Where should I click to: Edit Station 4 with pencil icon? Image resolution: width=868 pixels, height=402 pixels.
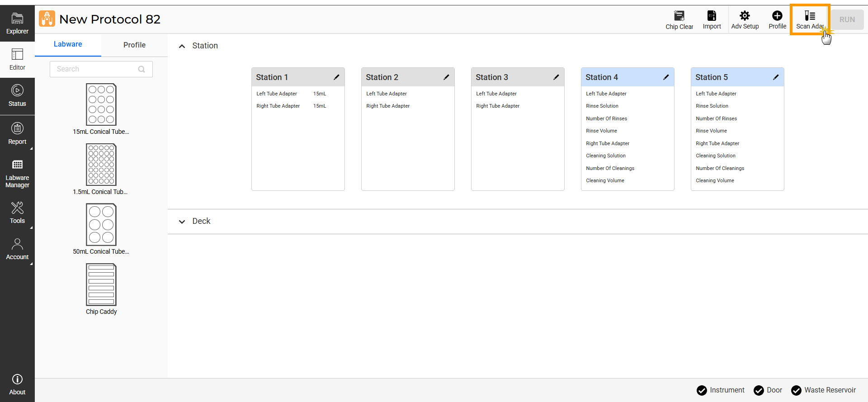tap(666, 77)
